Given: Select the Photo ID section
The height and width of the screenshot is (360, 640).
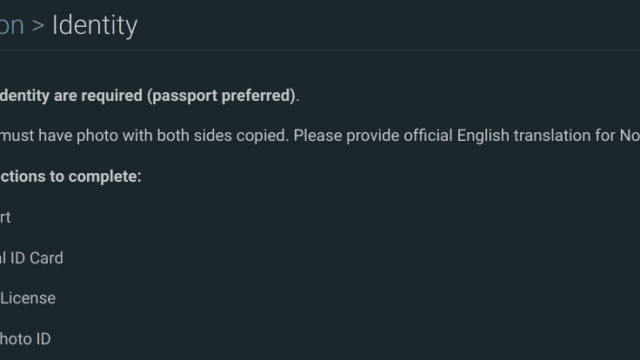Looking at the screenshot, I should pos(25,339).
